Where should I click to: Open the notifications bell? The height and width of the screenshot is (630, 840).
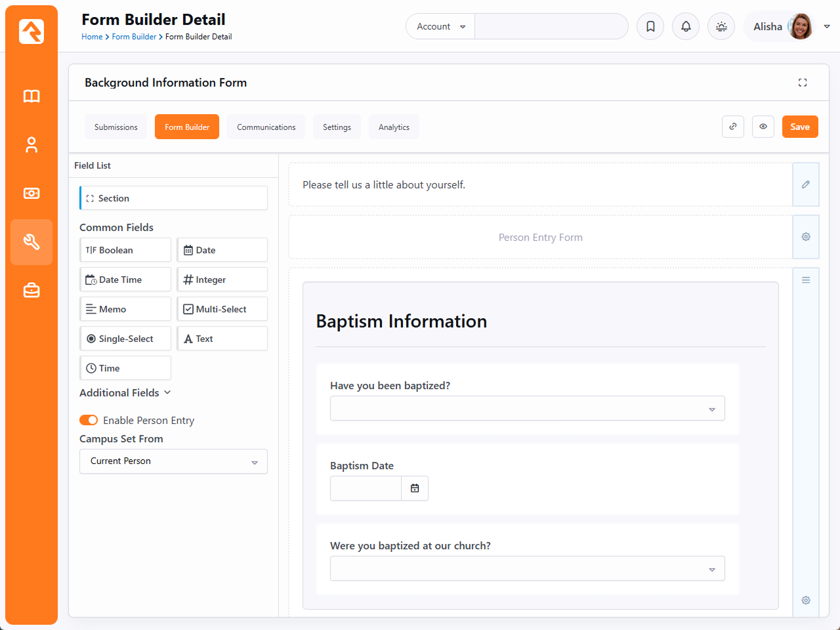pyautogui.click(x=686, y=26)
